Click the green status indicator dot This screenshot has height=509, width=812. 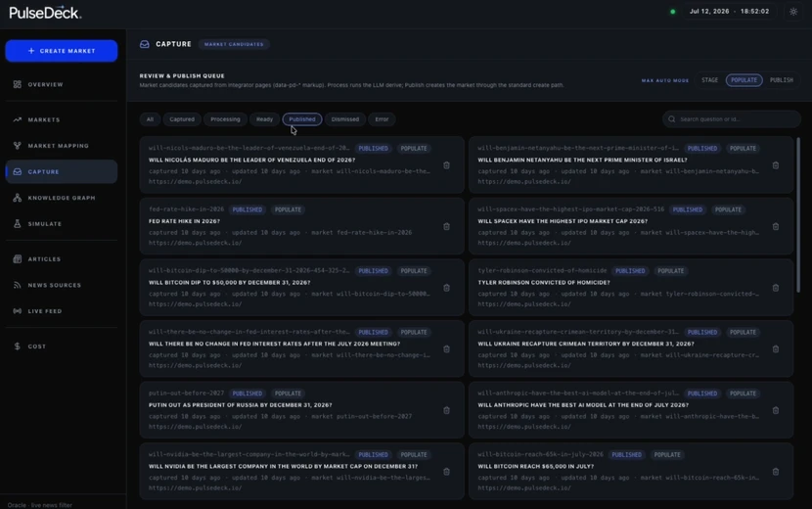click(673, 12)
